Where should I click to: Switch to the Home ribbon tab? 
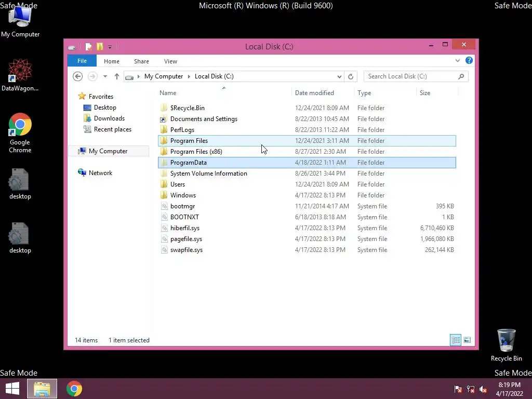112,61
